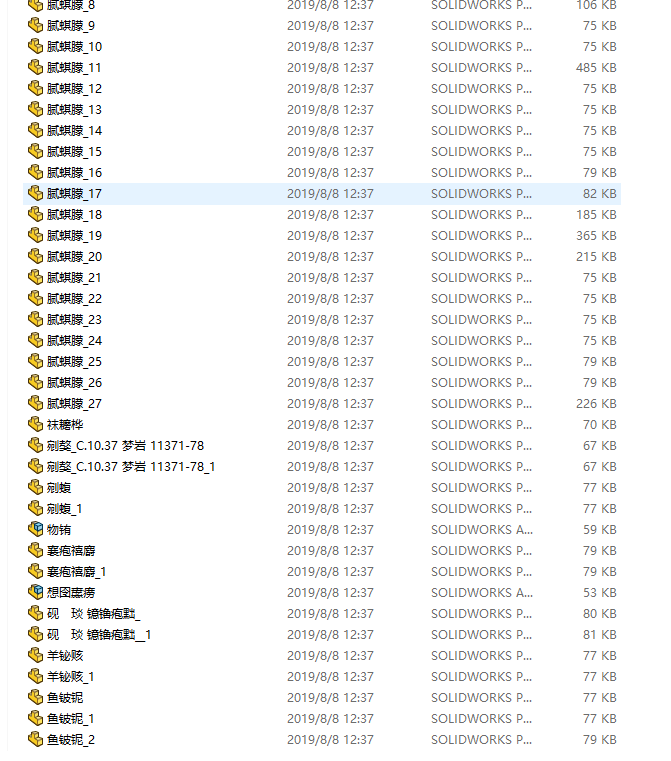The height and width of the screenshot is (761, 671).
Task: Select the highlighted file name ending _17
Action: (x=74, y=194)
